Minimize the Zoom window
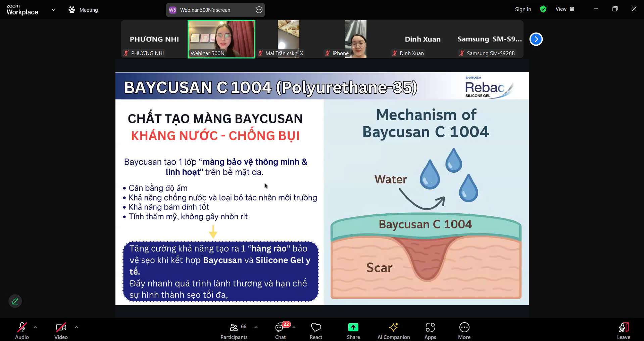Image resolution: width=644 pixels, height=341 pixels. pos(596,9)
